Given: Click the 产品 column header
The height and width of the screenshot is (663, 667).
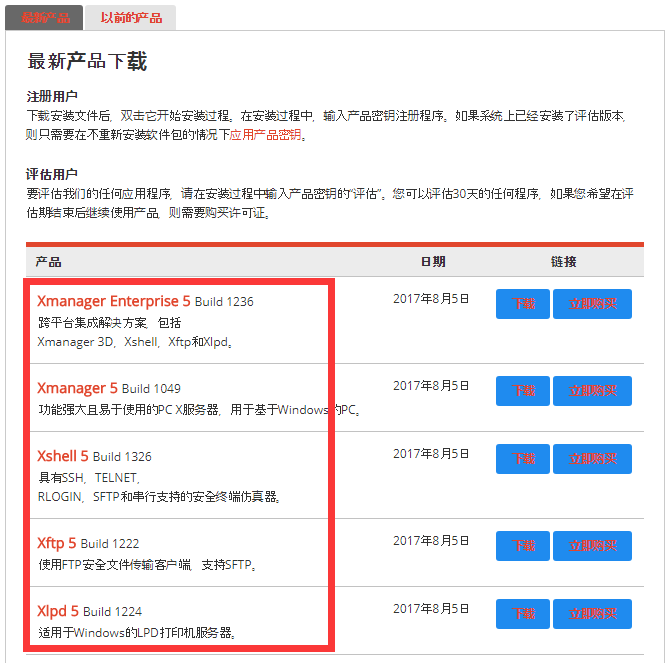Looking at the screenshot, I should (x=48, y=262).
